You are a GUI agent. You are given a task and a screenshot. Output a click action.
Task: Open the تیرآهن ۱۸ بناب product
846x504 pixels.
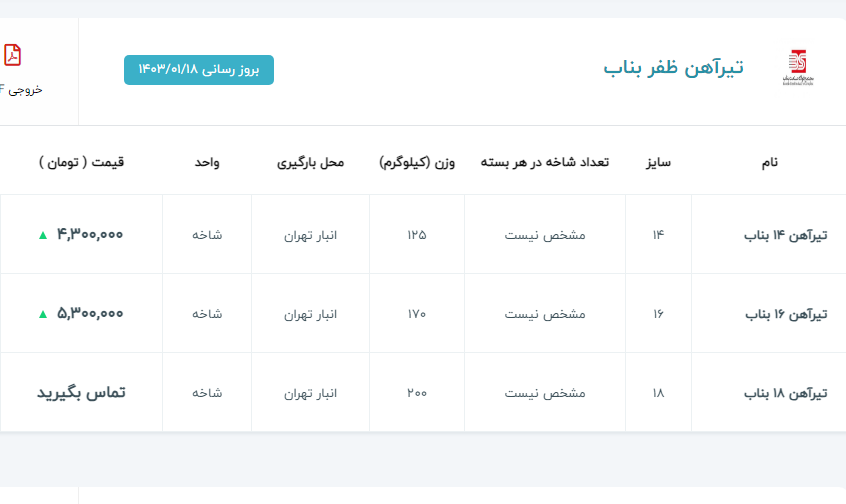pos(787,393)
